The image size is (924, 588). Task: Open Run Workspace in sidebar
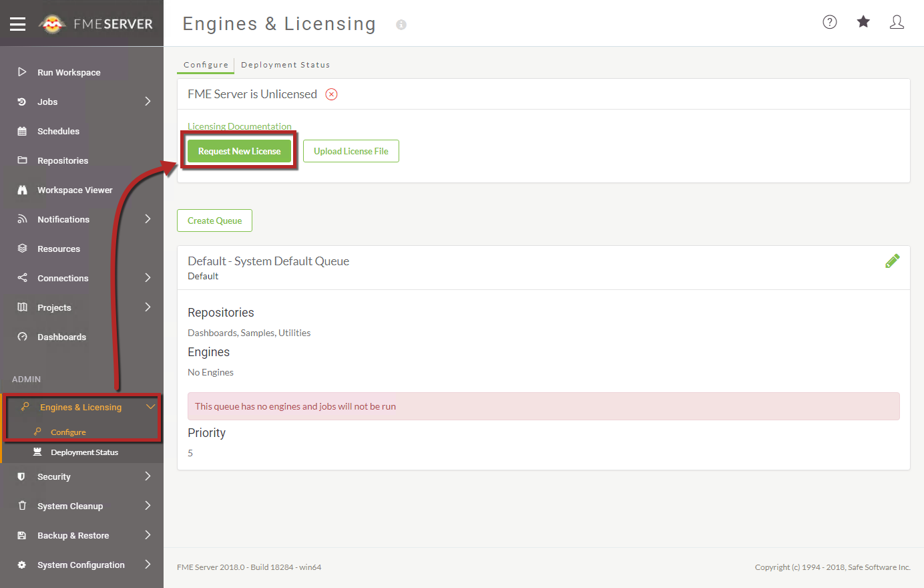point(69,72)
